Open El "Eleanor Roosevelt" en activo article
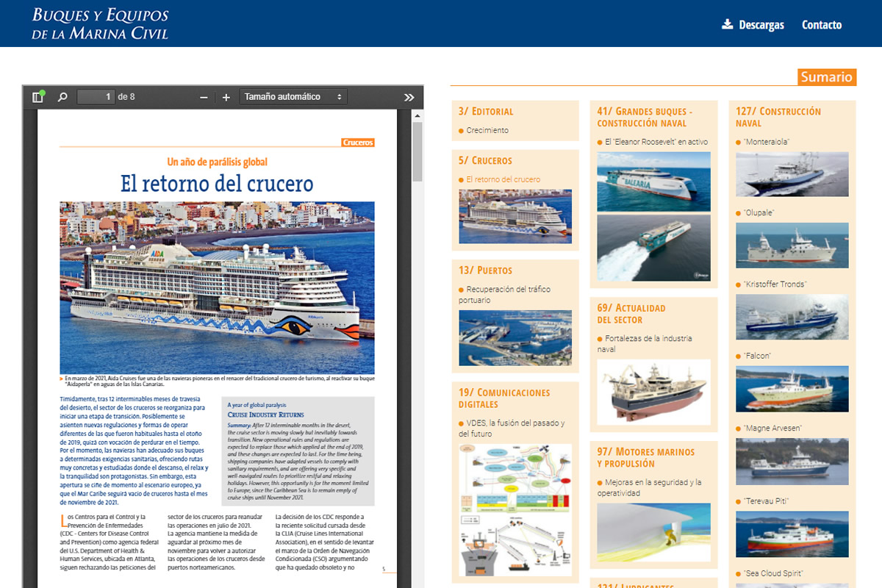This screenshot has width=882, height=588. (656, 142)
